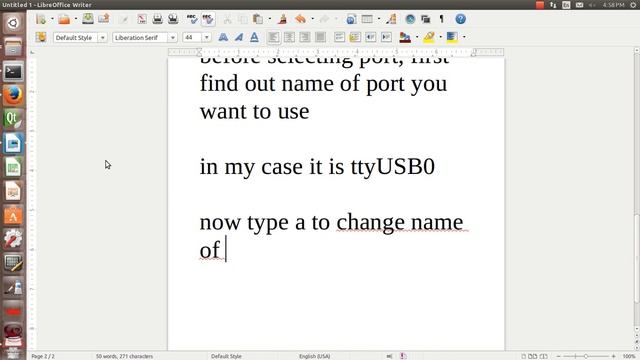Click the zoom slider in status bar
Image resolution: width=640 pixels, height=360 pixels.
pos(586,356)
